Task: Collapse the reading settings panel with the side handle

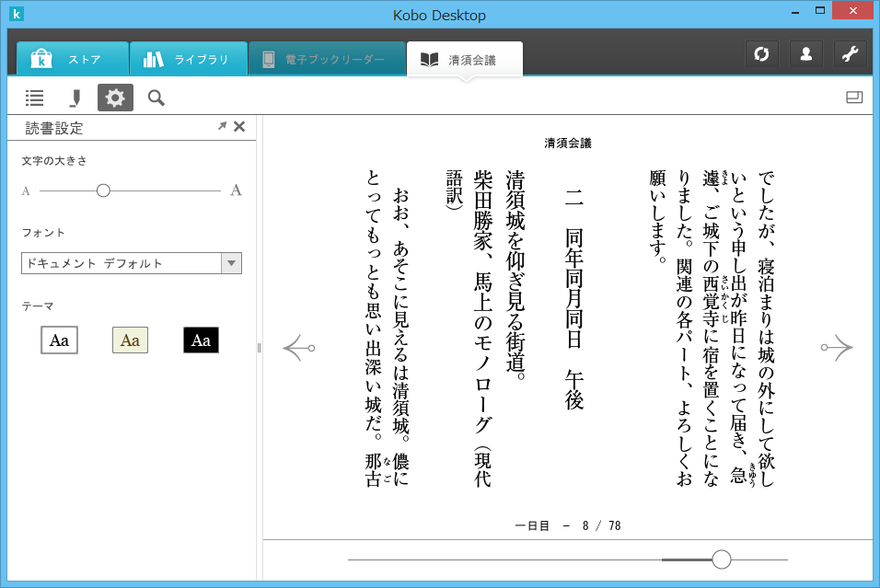Action: [x=260, y=347]
